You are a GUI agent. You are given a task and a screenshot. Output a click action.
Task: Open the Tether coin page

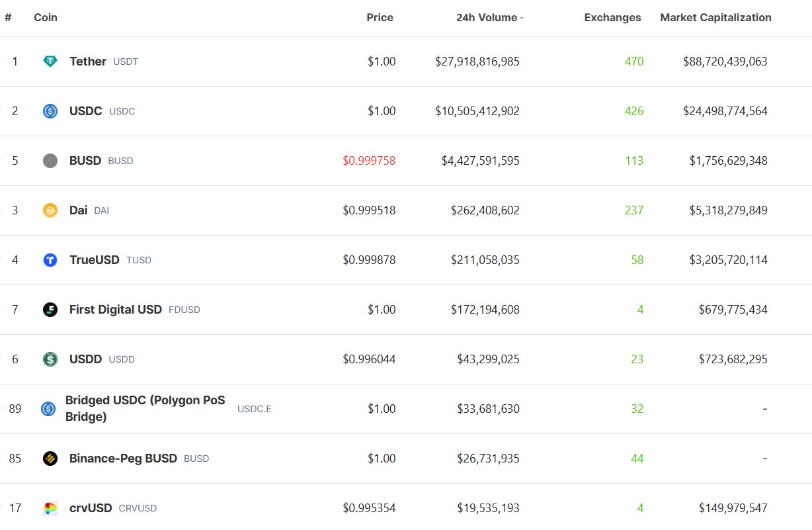coord(88,62)
